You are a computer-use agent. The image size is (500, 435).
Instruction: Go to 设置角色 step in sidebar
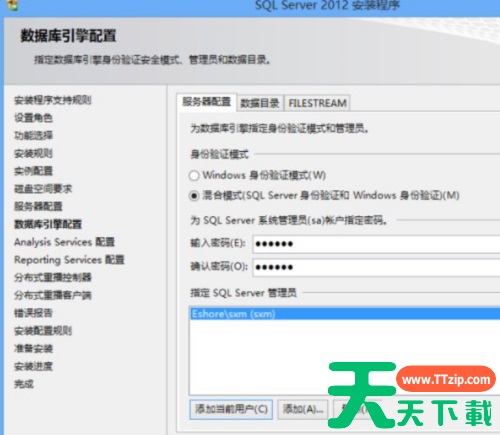point(33,118)
